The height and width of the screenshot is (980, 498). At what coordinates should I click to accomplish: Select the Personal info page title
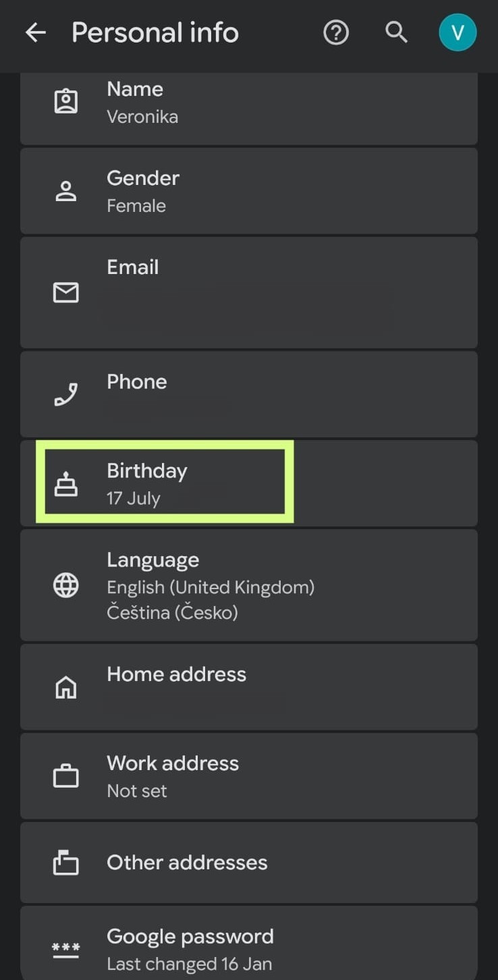pos(155,32)
